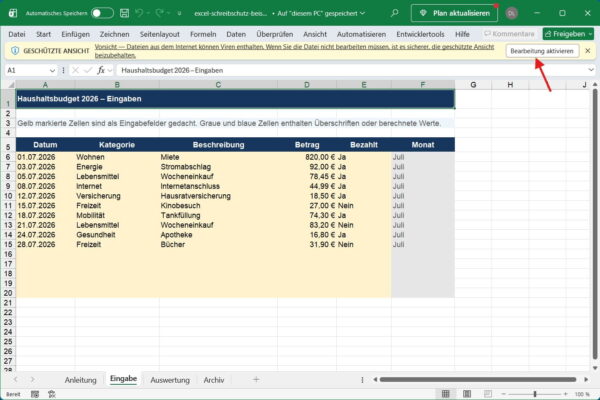The width and height of the screenshot is (600, 400).
Task: Click the select-all corner triangle
Action: pos(11,85)
